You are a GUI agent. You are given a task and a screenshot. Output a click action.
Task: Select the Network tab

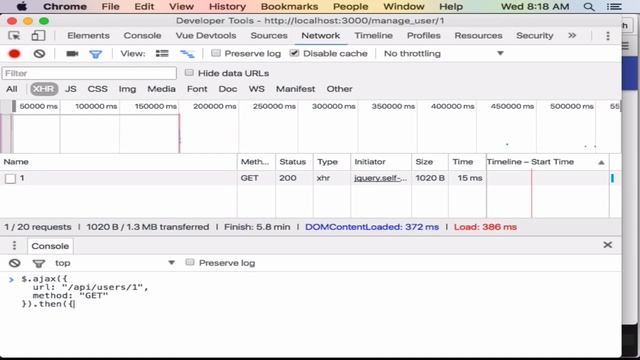pyautogui.click(x=321, y=36)
